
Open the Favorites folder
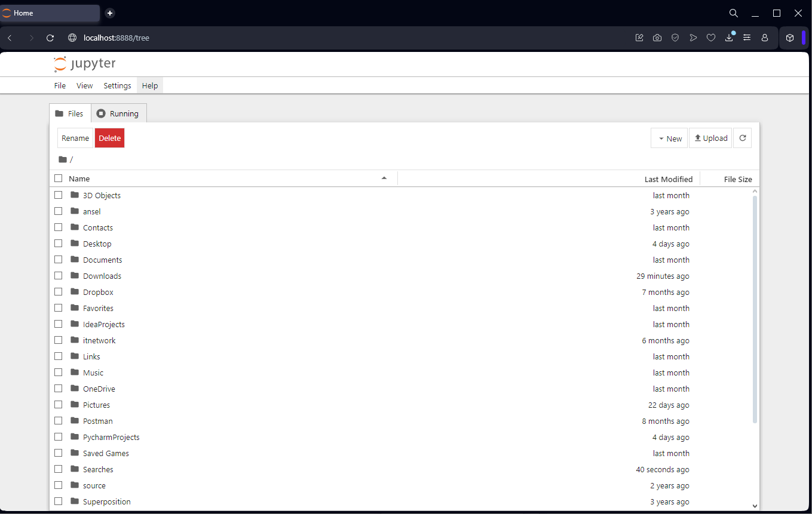(98, 308)
